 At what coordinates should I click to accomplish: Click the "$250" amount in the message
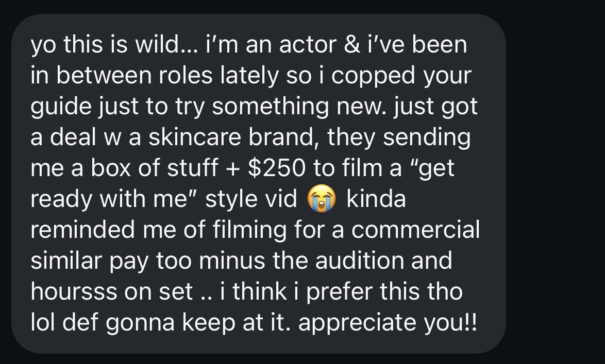click(277, 168)
